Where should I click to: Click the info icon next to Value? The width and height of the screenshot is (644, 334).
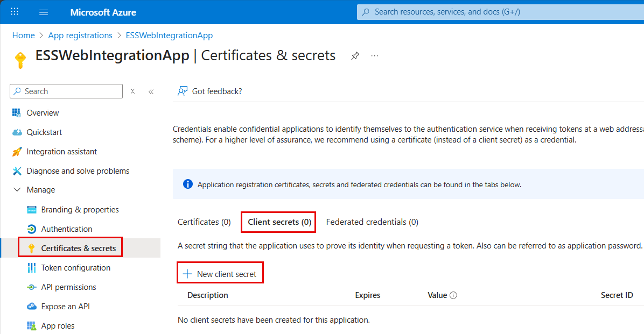(x=453, y=295)
